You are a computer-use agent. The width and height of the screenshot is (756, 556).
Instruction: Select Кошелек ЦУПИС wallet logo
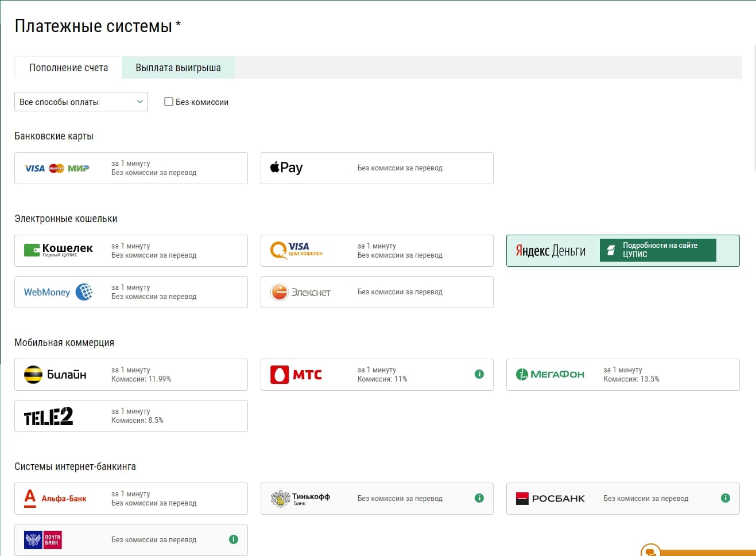tap(59, 250)
